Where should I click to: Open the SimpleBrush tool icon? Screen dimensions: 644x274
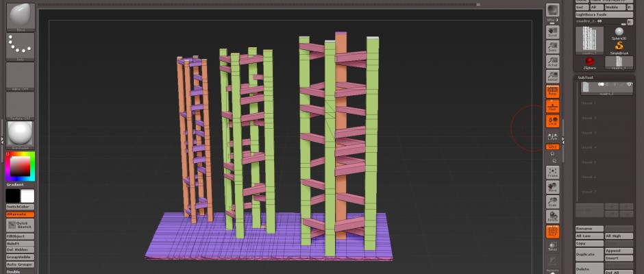coord(619,45)
